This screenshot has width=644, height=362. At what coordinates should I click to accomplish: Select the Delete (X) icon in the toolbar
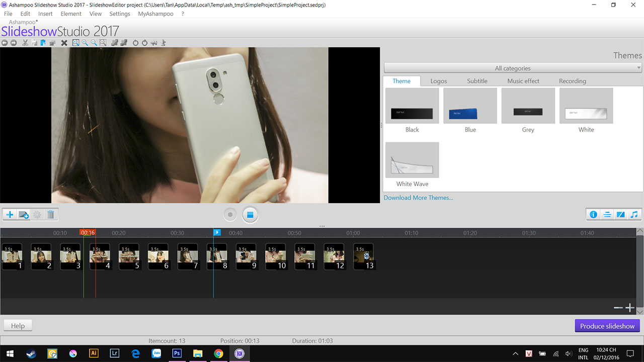pos(64,43)
